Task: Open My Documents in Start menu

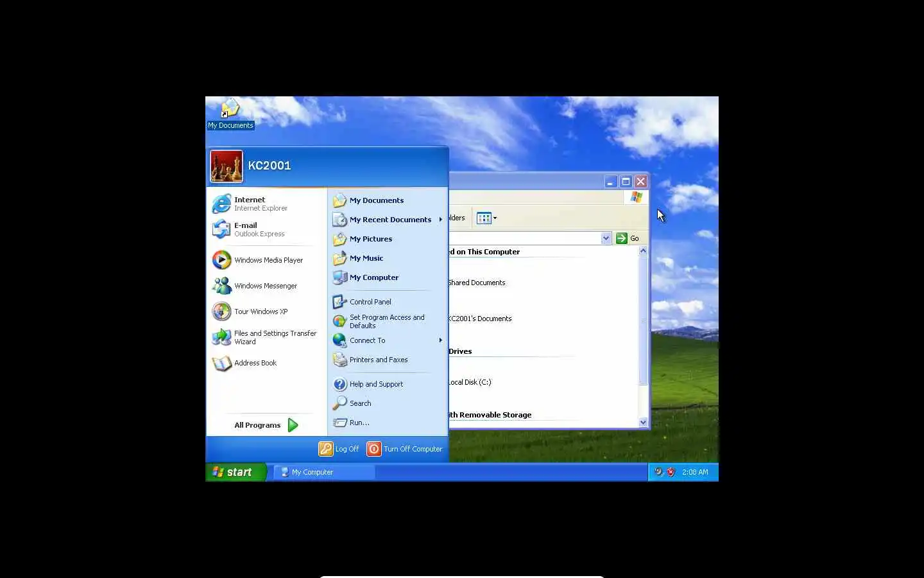Action: (x=388, y=200)
